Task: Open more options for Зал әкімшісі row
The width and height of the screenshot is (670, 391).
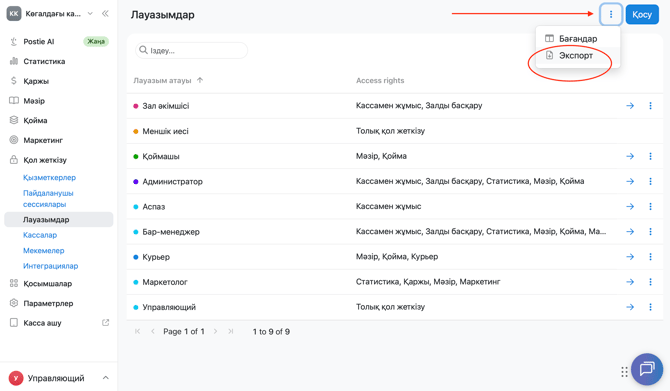Action: point(650,106)
